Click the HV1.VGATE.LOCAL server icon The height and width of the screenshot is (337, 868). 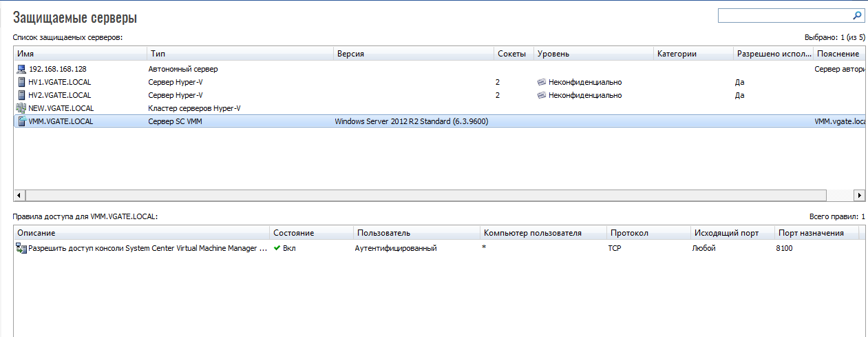pos(21,82)
